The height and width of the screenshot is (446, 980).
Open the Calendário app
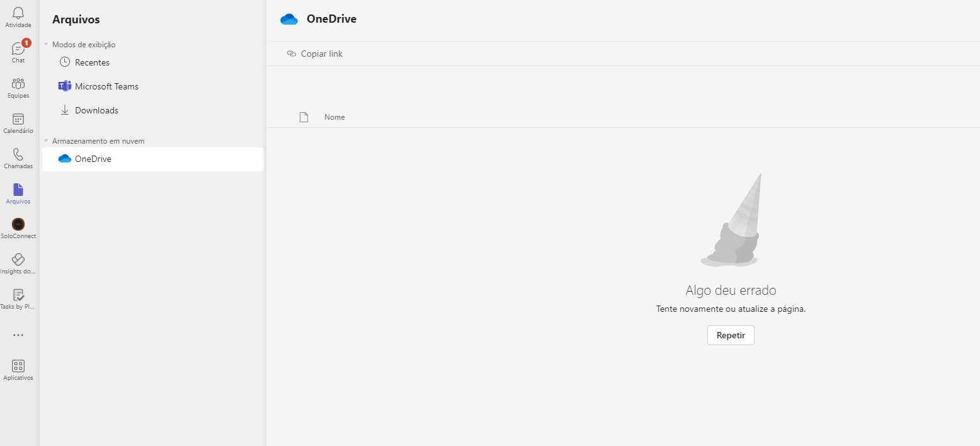point(18,123)
